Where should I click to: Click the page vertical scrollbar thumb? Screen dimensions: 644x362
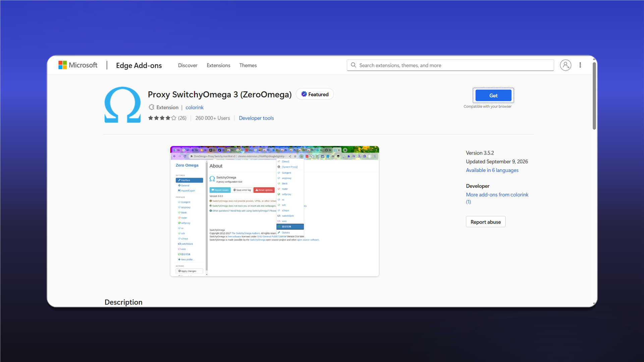(x=594, y=96)
